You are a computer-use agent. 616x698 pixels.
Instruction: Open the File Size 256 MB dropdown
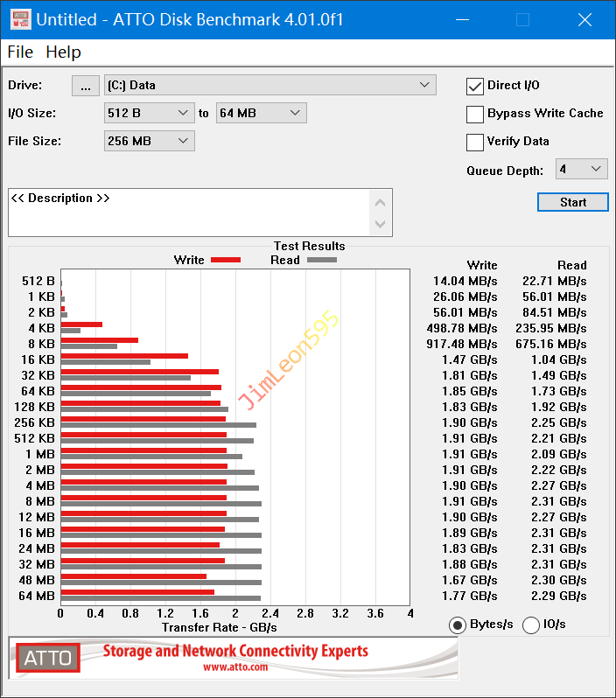149,141
